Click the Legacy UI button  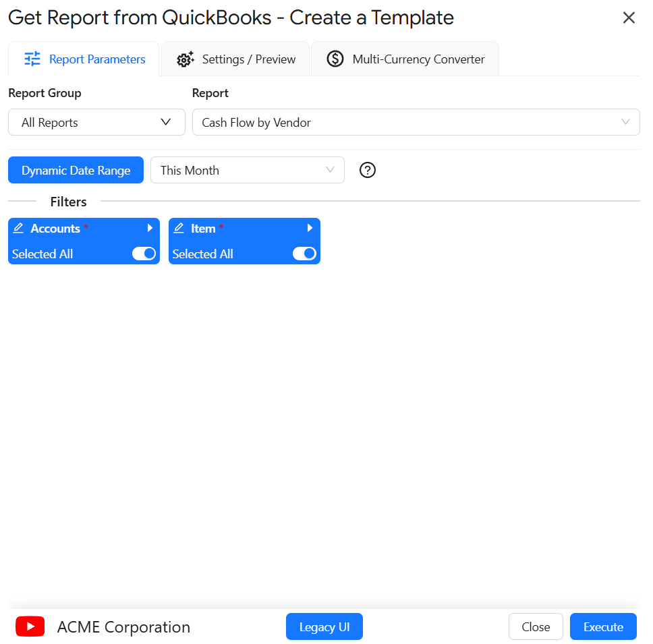pos(324,626)
